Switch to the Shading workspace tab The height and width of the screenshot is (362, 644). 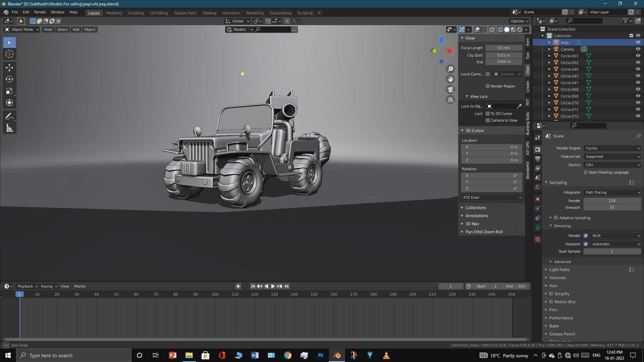coord(209,13)
